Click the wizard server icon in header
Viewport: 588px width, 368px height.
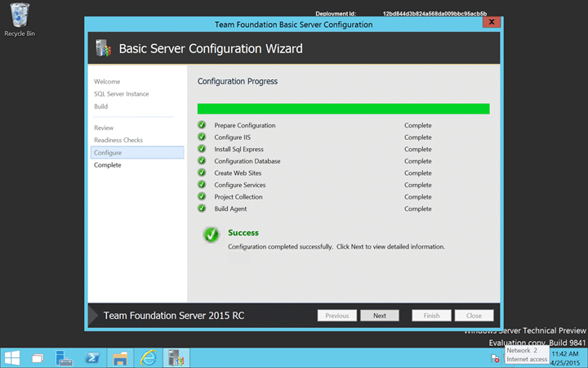point(104,48)
